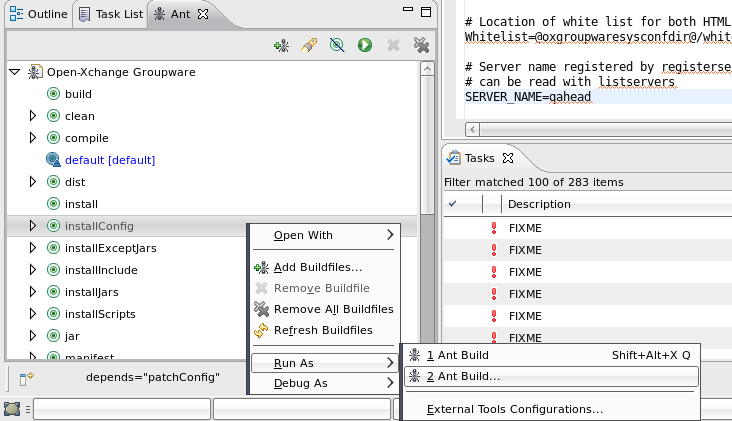Click the Description column header in Tasks
Screen dimensions: 732x421
pyautogui.click(x=539, y=204)
